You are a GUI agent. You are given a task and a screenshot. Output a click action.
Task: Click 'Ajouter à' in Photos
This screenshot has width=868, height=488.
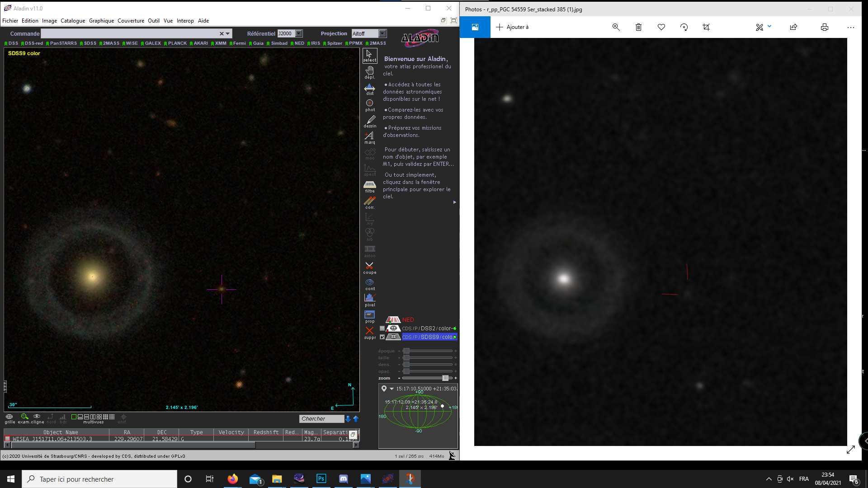click(x=512, y=27)
